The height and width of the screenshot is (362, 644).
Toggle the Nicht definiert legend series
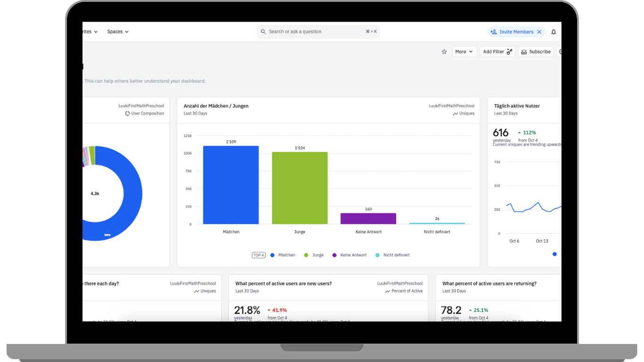(393, 255)
